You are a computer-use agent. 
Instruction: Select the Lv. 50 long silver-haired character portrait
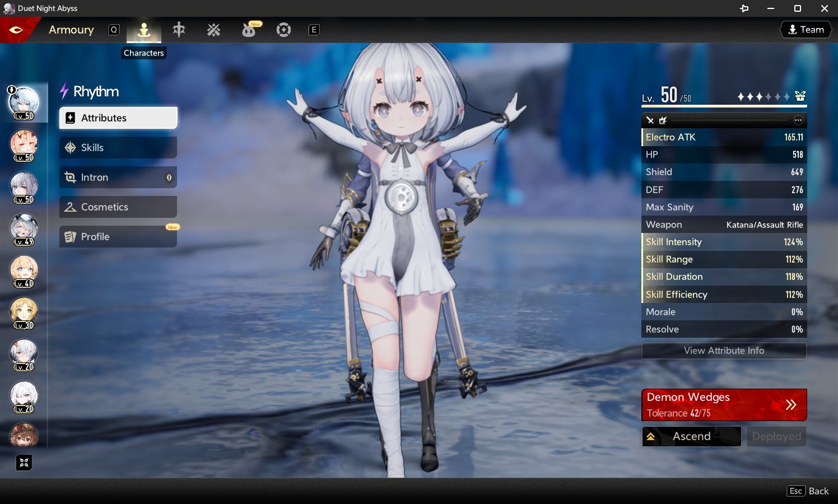tap(24, 187)
